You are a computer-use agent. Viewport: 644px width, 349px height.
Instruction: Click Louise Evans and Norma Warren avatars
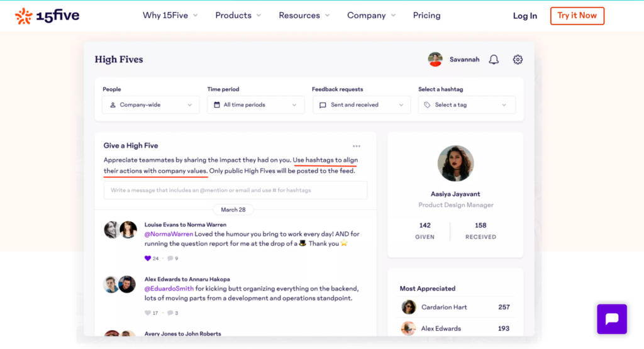click(120, 230)
